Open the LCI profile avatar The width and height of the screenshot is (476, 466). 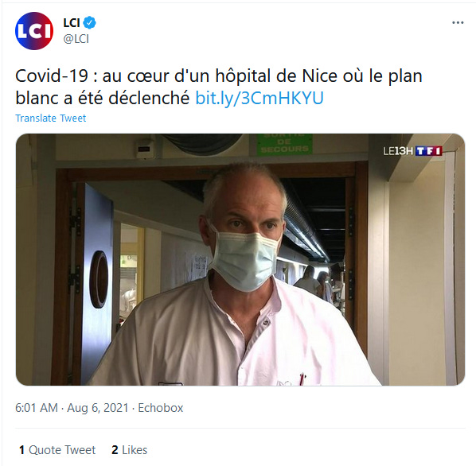(34, 31)
